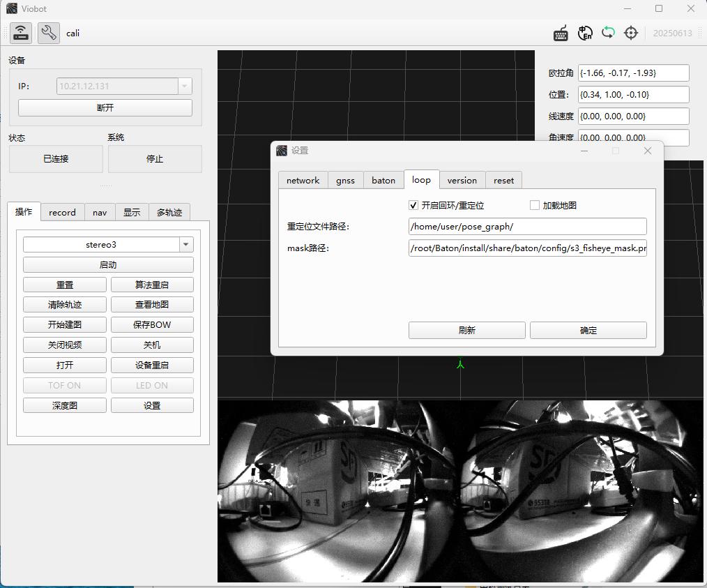The width and height of the screenshot is (707, 588).
Task: Click the 深度图 button
Action: [x=65, y=405]
